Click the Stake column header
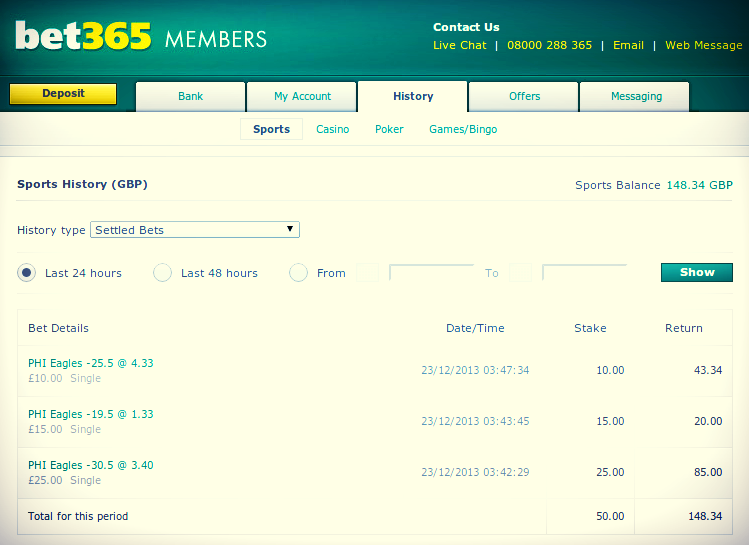 pos(590,328)
